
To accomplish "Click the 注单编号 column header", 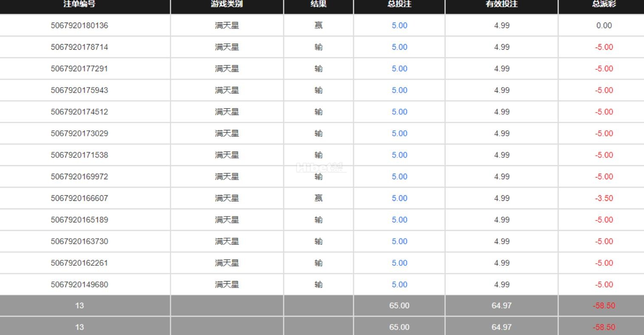I will click(79, 4).
